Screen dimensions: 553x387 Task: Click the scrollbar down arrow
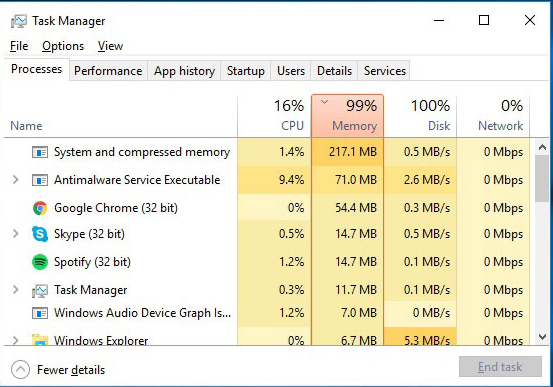pos(542,337)
